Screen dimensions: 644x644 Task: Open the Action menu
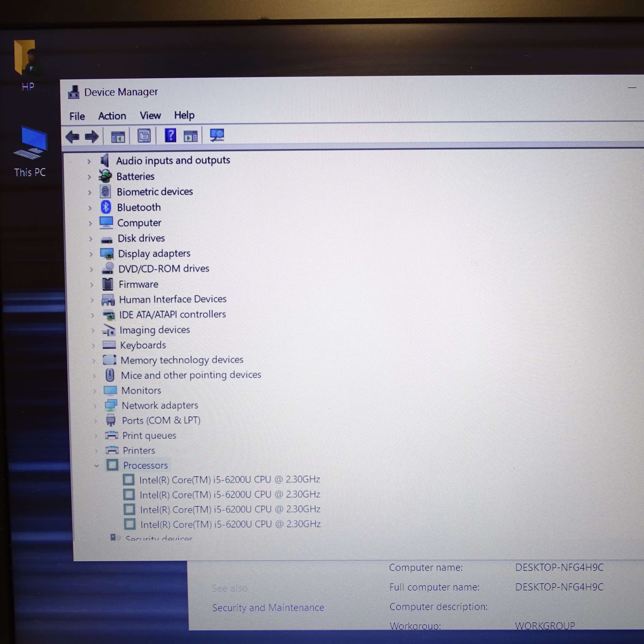(x=112, y=116)
